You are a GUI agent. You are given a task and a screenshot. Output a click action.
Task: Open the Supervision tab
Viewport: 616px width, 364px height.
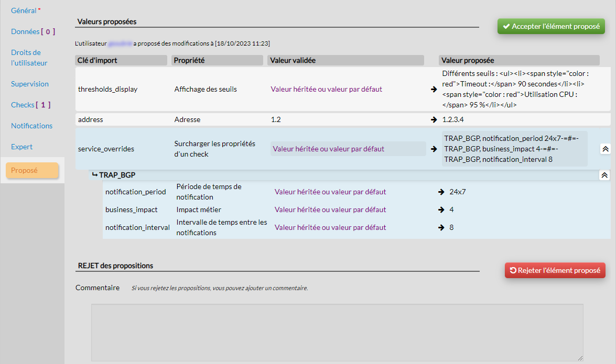pos(30,84)
